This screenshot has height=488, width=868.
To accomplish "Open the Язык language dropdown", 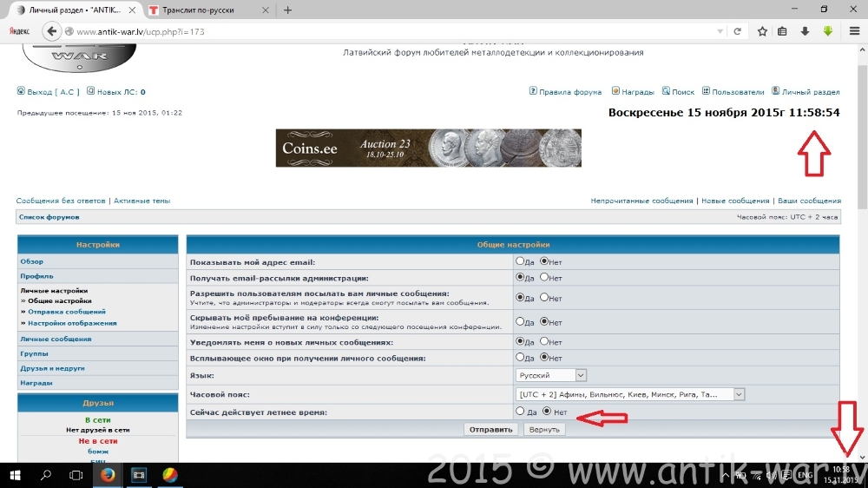I will tap(551, 376).
